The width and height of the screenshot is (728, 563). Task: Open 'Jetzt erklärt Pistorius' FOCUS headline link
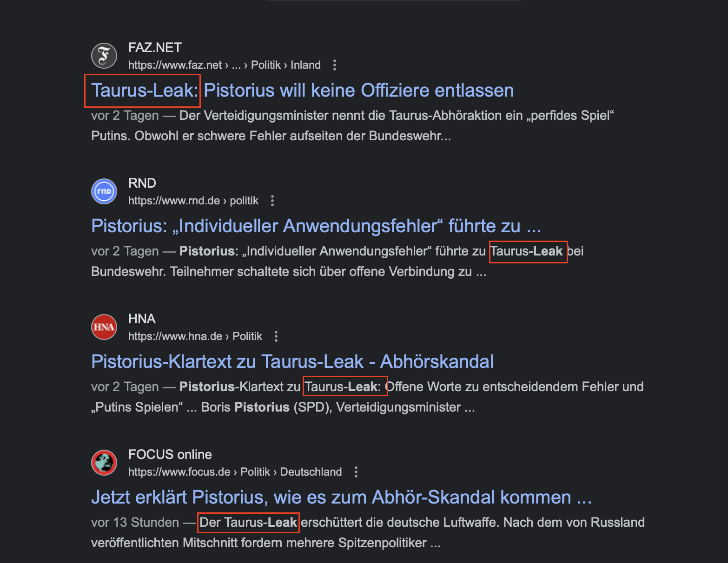click(x=342, y=497)
